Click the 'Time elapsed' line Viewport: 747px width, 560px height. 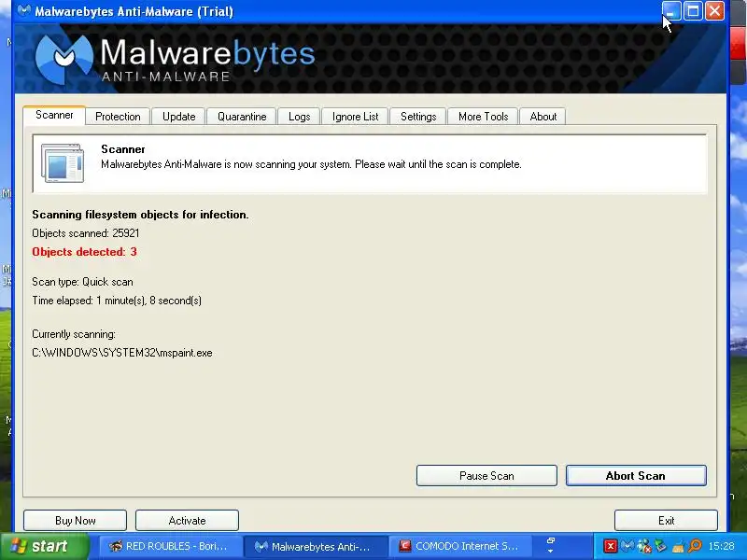(x=117, y=301)
